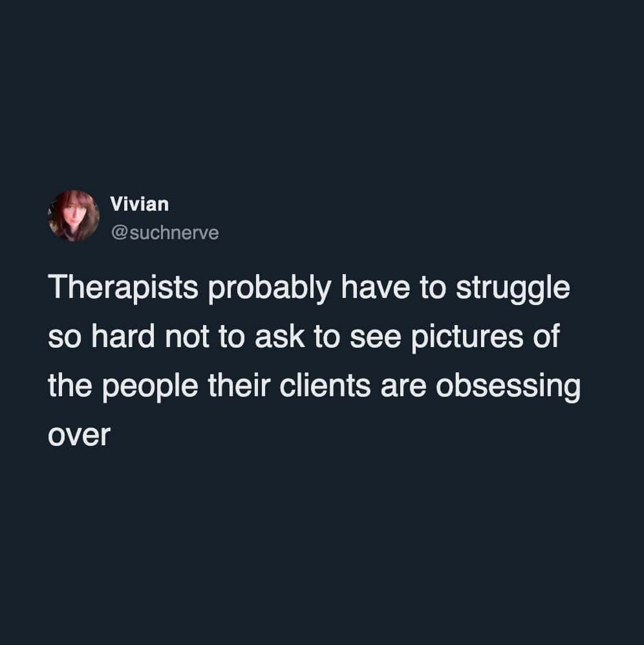Click the word have in first line

[375, 287]
